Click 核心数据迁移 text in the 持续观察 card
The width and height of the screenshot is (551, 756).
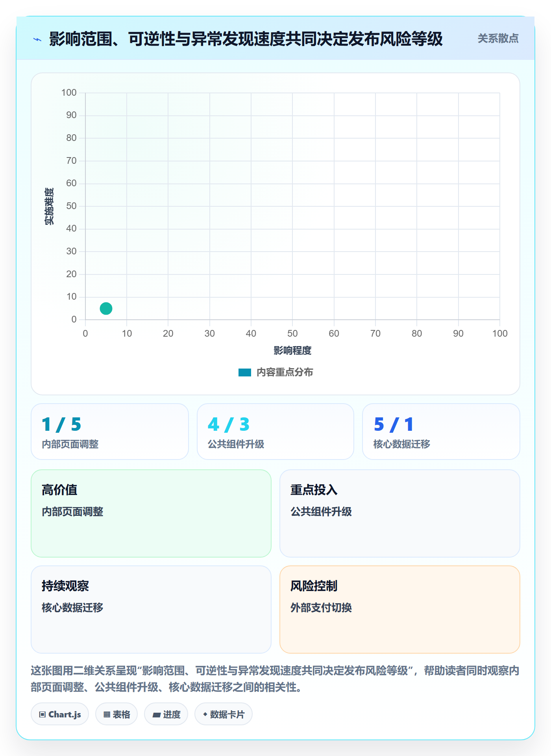tap(72, 608)
